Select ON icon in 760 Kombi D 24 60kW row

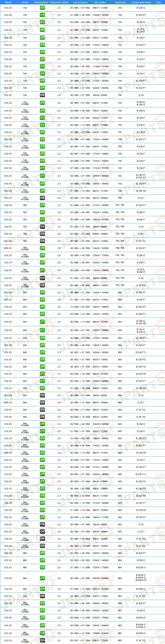(x=42, y=278)
